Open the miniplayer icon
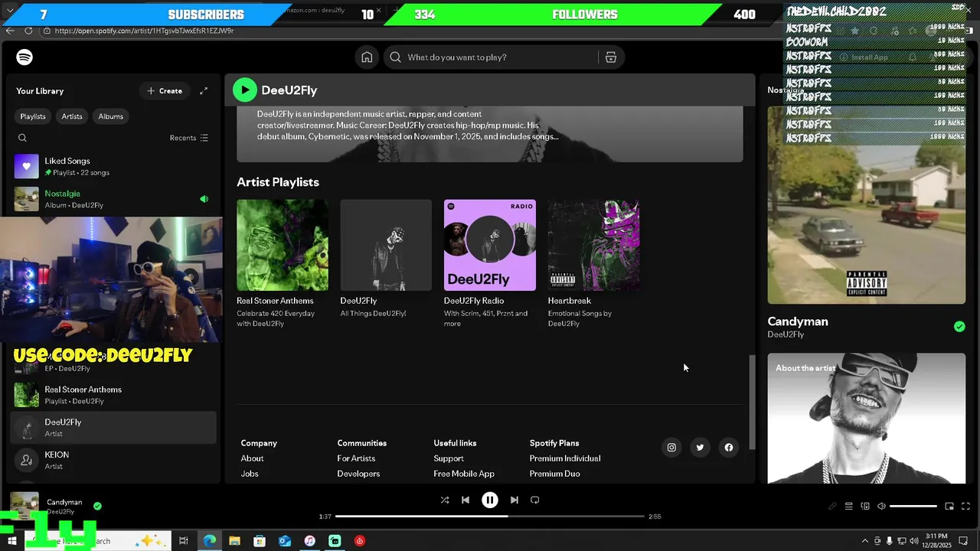The image size is (980, 551). pos(949,506)
